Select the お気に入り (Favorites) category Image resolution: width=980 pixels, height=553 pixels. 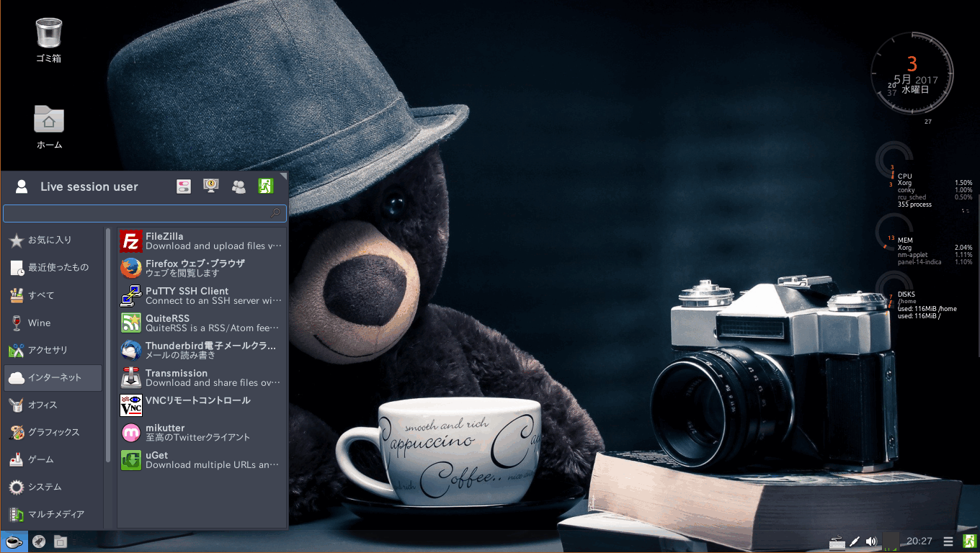point(53,240)
